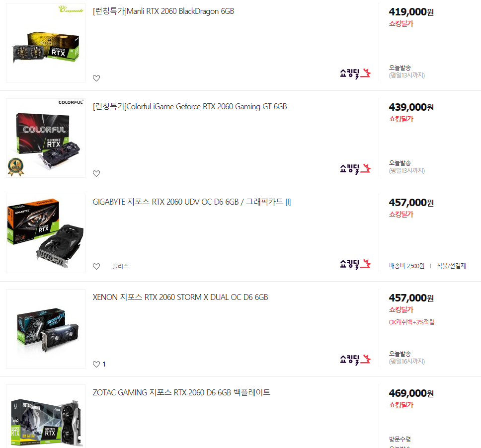View Manli BlackDragon product thumbnail

(x=46, y=43)
